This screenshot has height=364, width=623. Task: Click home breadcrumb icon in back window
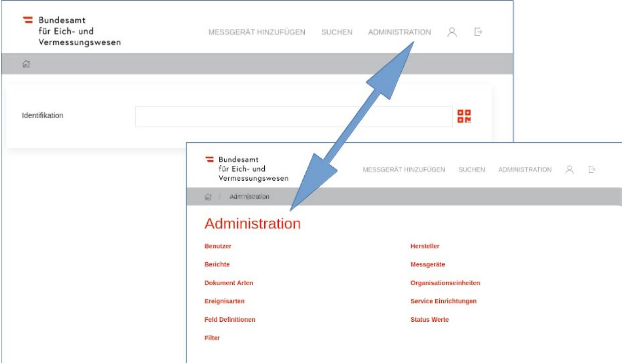tap(26, 64)
